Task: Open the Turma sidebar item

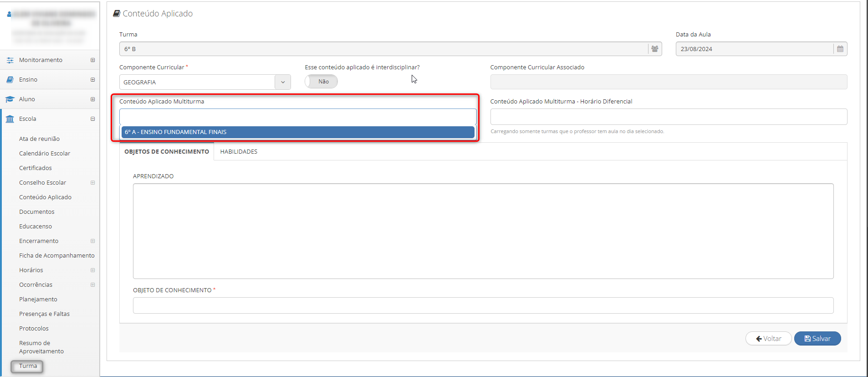Action: 27,366
